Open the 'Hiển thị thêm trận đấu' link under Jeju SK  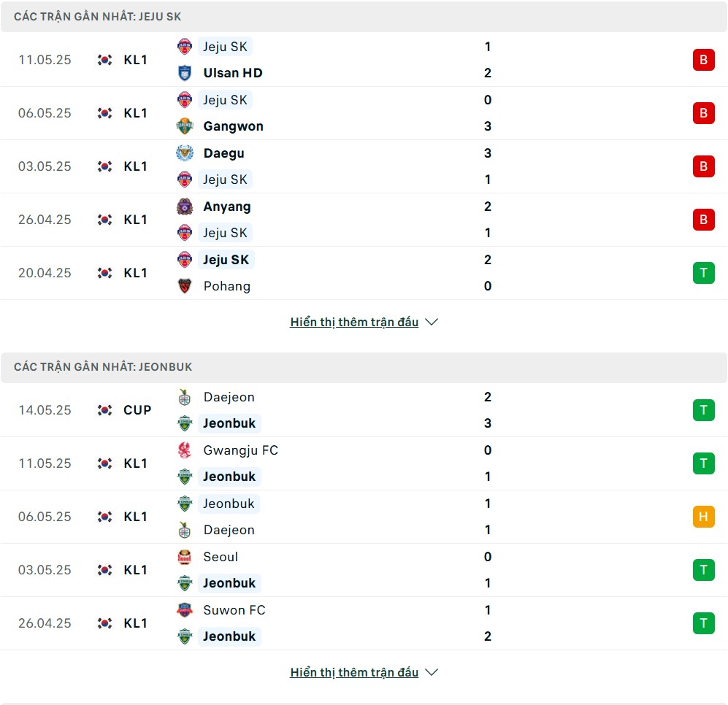pyautogui.click(x=354, y=322)
